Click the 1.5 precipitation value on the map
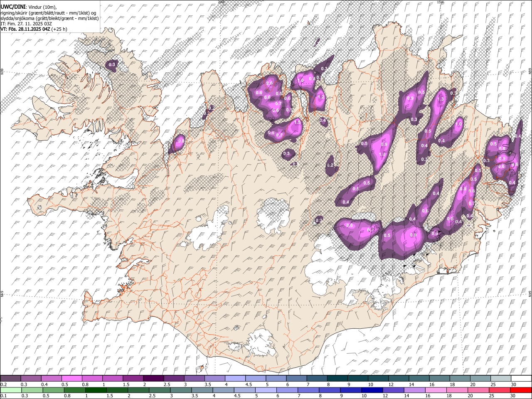Viewport: 532px width, 399px height. point(297,123)
